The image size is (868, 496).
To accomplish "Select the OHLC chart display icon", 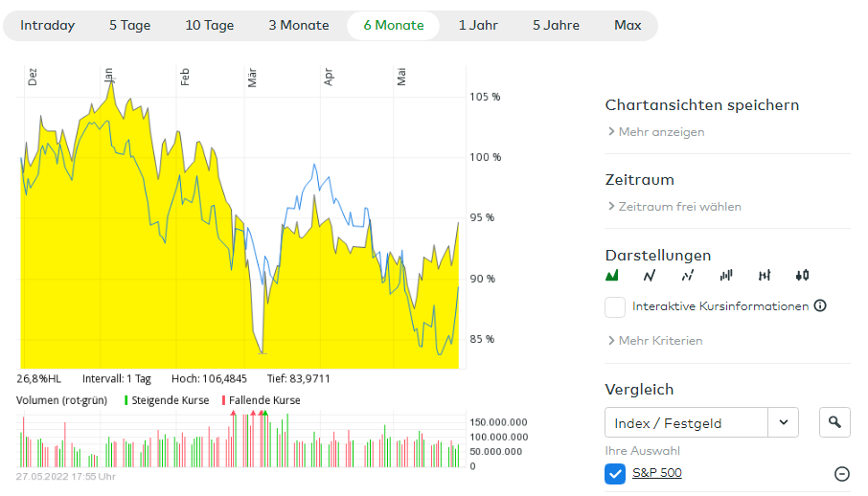I will [x=764, y=276].
